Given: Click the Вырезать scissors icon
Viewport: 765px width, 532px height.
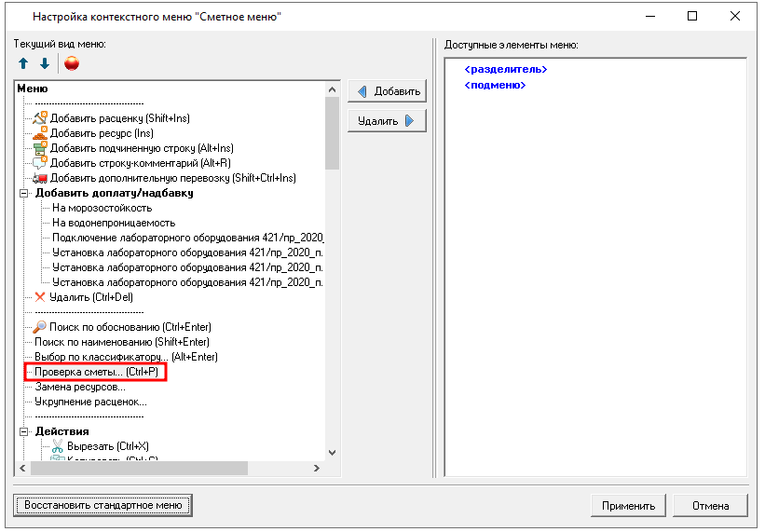Looking at the screenshot, I should 57,446.
